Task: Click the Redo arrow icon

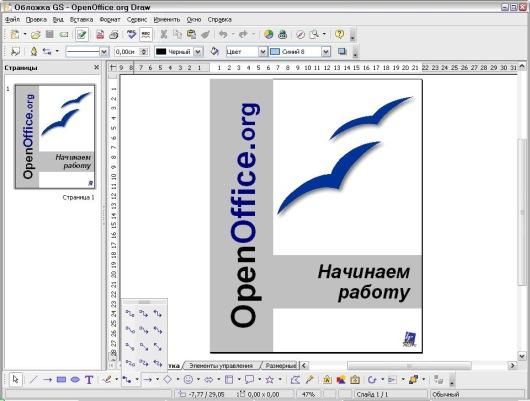Action: (x=243, y=34)
